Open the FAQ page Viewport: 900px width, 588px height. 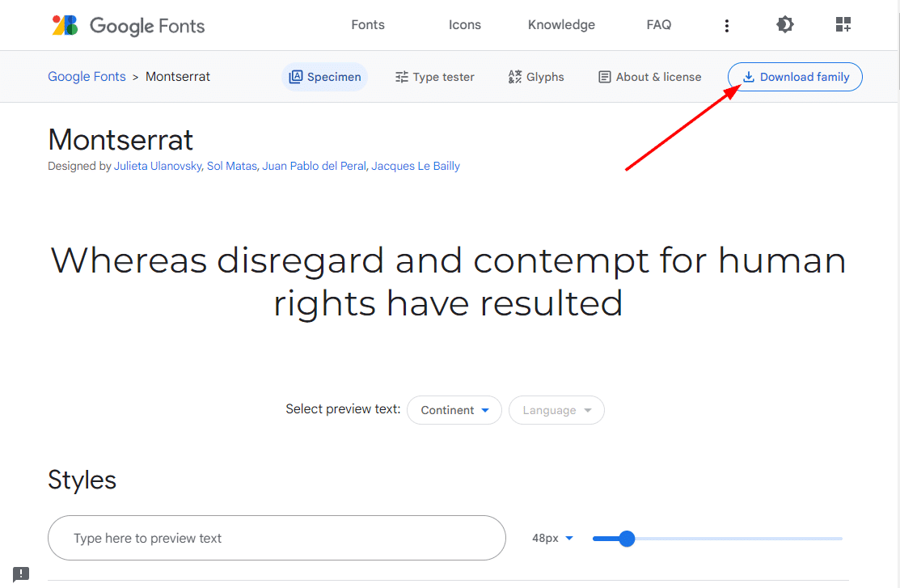point(659,25)
